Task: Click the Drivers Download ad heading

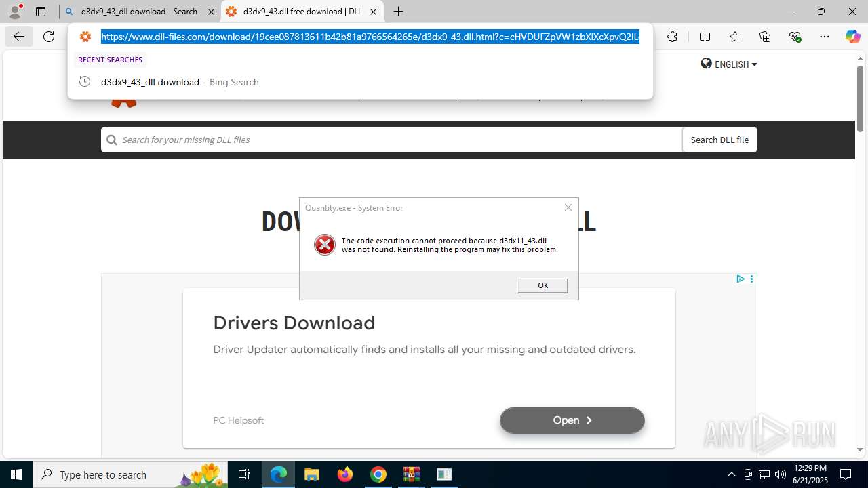Action: 294,323
